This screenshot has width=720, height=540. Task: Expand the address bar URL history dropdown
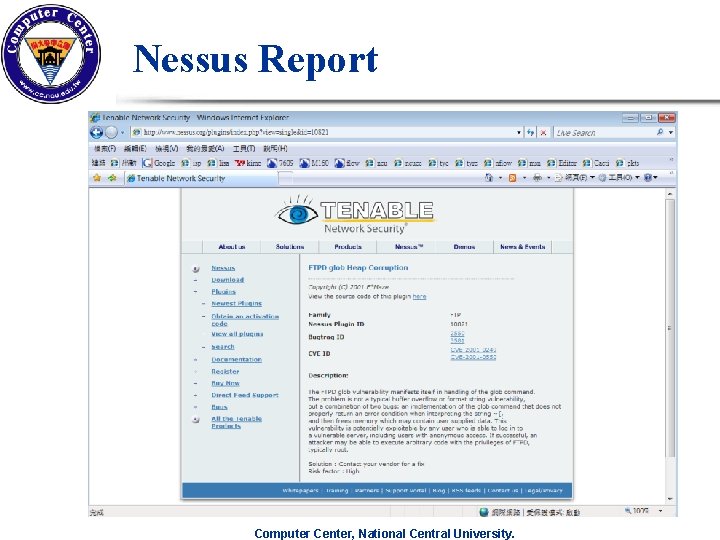(x=519, y=133)
